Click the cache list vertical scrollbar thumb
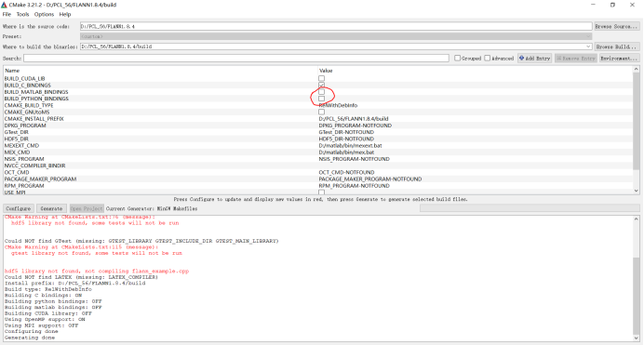 [637, 122]
